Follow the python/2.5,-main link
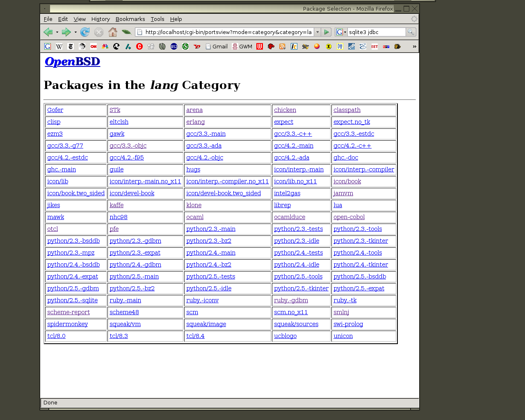 [134, 276]
